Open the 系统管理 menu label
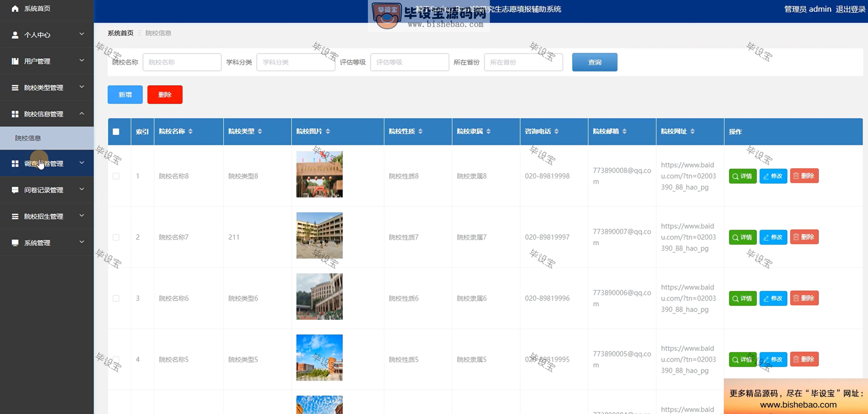Viewport: 868px width, 414px height. coord(37,243)
